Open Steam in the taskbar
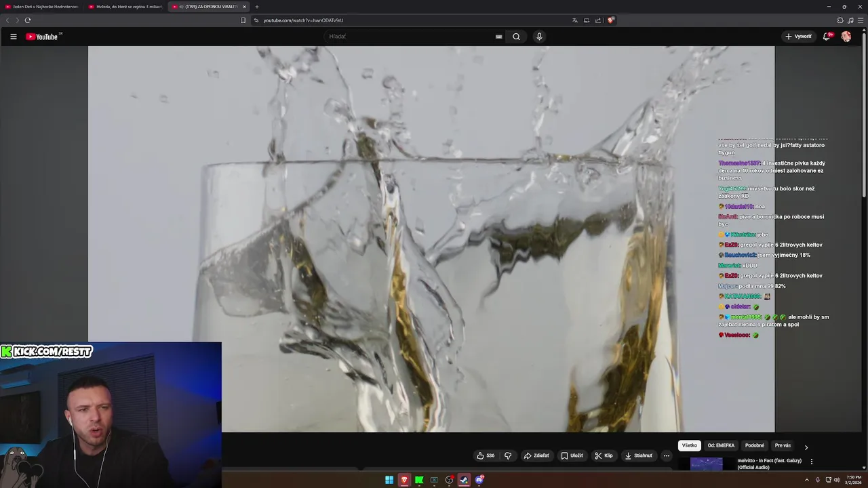Screen dimensions: 868x488 464,480
